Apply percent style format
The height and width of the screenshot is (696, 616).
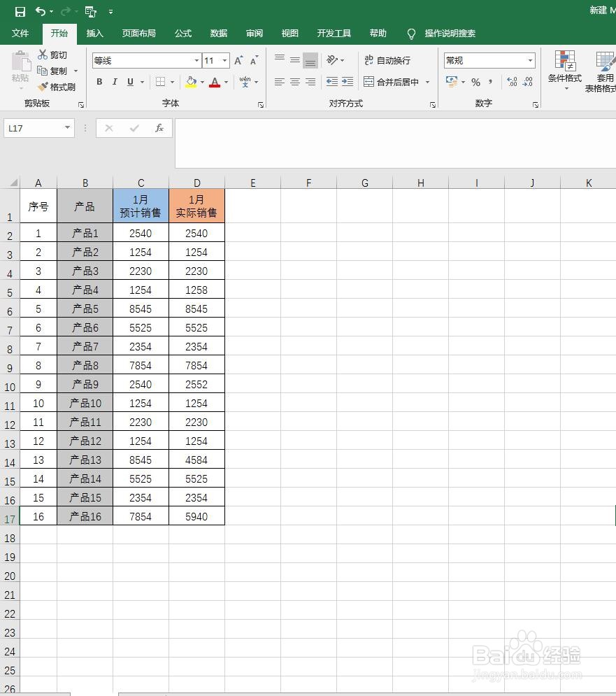475,82
